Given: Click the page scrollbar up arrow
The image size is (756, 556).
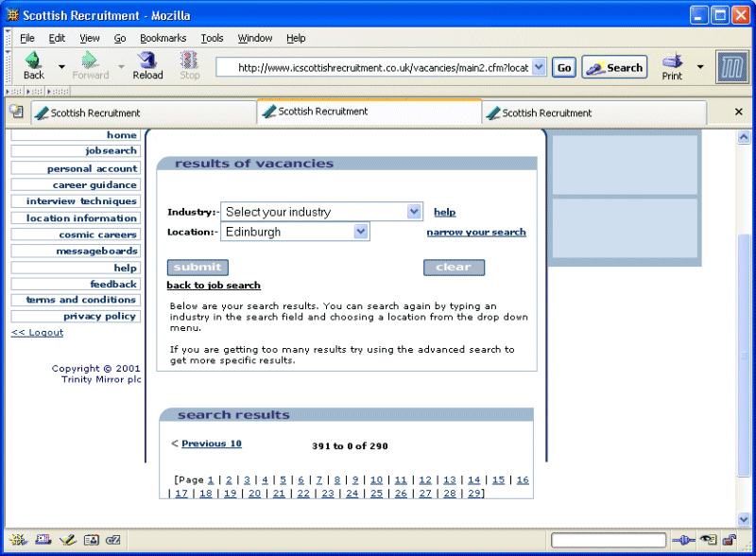Looking at the screenshot, I should 744,137.
